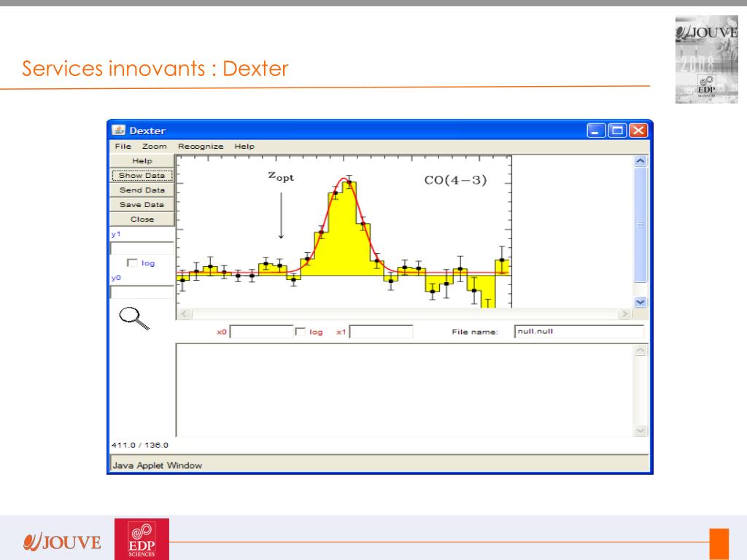Toggle the y-axis log checkbox
This screenshot has width=747, height=560.
[x=132, y=262]
